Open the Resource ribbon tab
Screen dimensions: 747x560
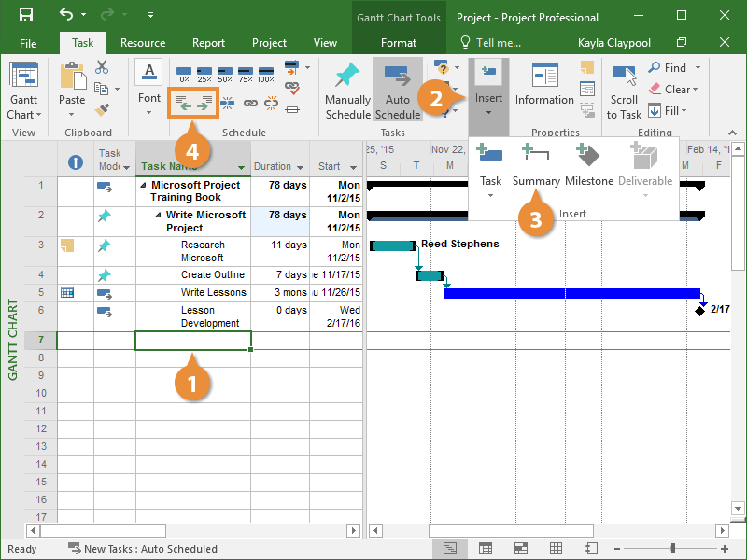pyautogui.click(x=143, y=43)
